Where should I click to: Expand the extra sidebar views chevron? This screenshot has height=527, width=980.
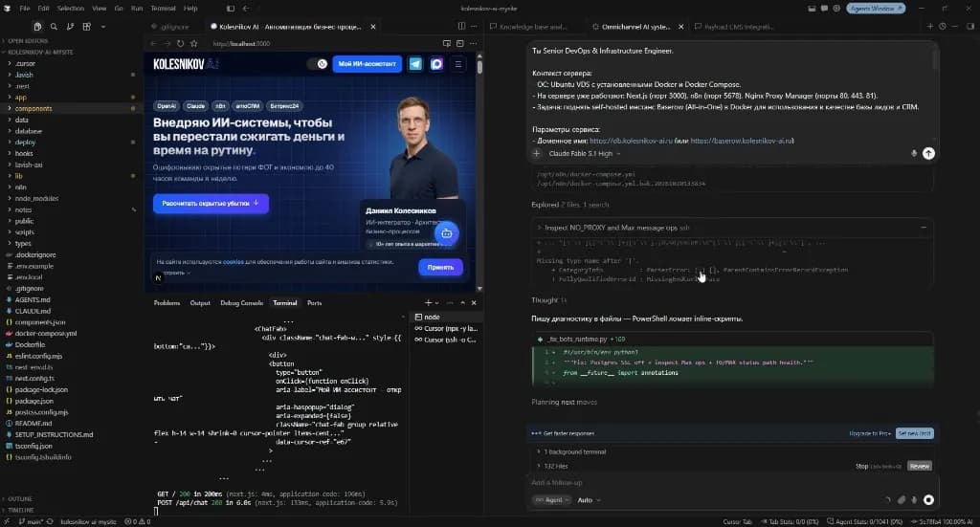103,27
